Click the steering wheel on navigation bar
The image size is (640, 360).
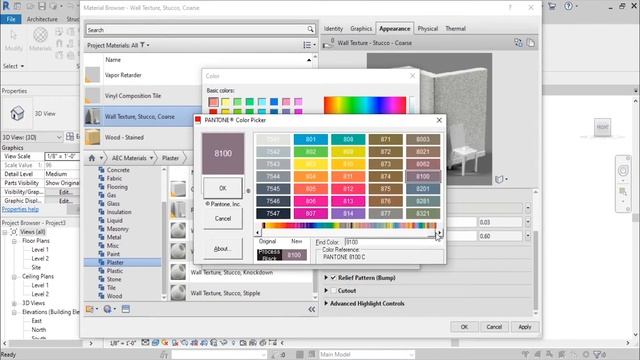coord(623,171)
